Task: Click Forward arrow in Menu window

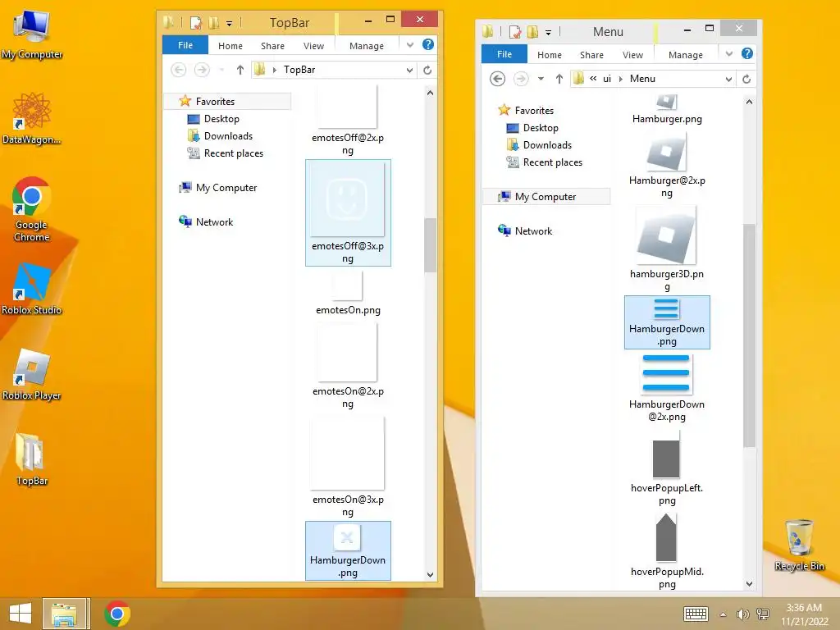Action: (521, 79)
